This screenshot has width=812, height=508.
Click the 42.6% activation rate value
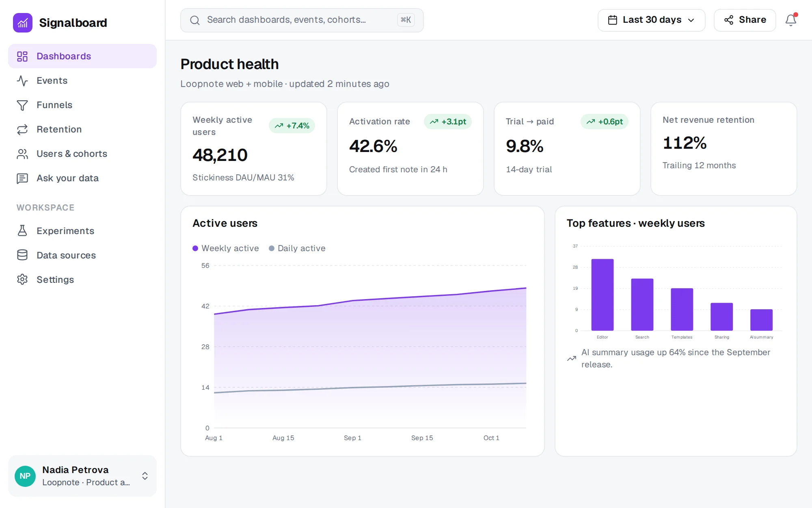373,146
